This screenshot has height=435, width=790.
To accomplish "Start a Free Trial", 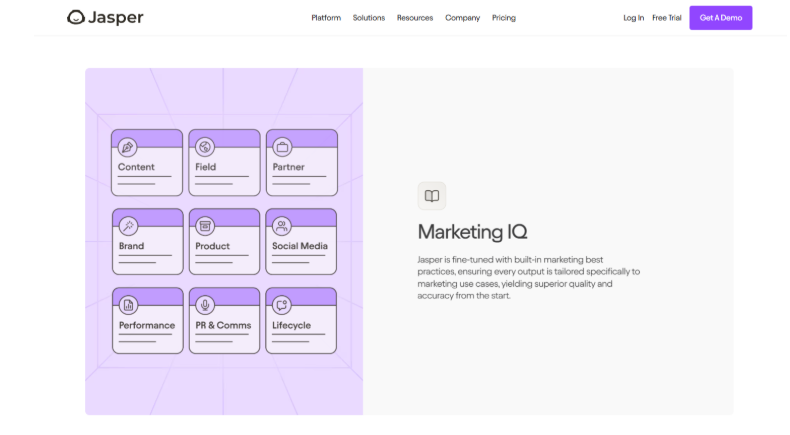I will (x=667, y=18).
